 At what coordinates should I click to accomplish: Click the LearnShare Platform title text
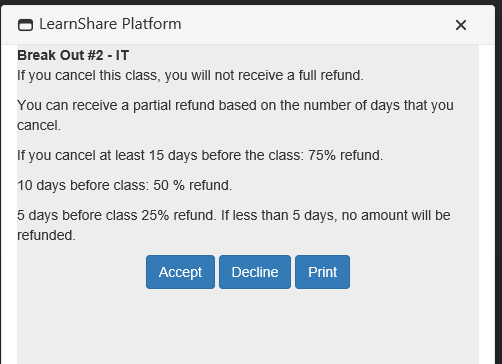tap(110, 24)
